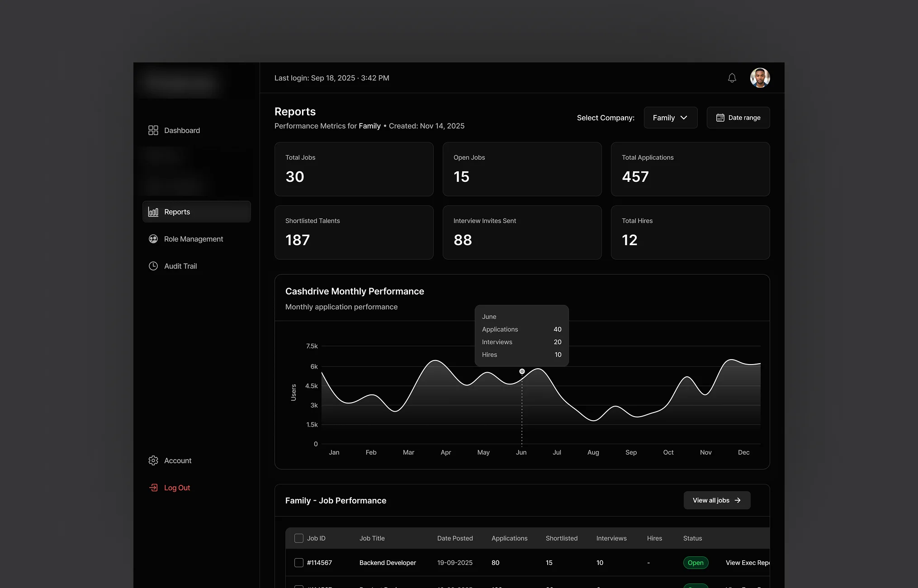This screenshot has height=588, width=918.
Task: Log Out from the sidebar
Action: click(197, 488)
